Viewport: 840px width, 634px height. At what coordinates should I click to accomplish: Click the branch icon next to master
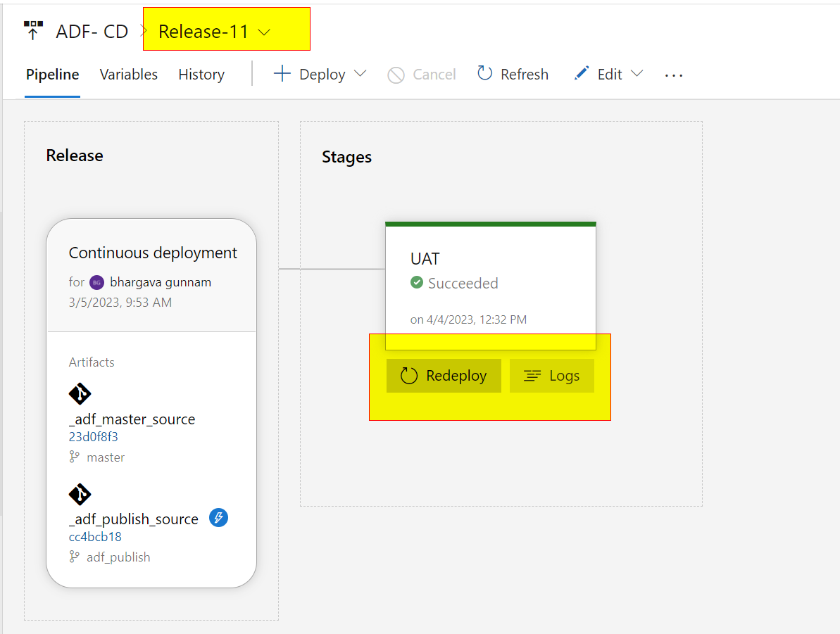tap(74, 457)
